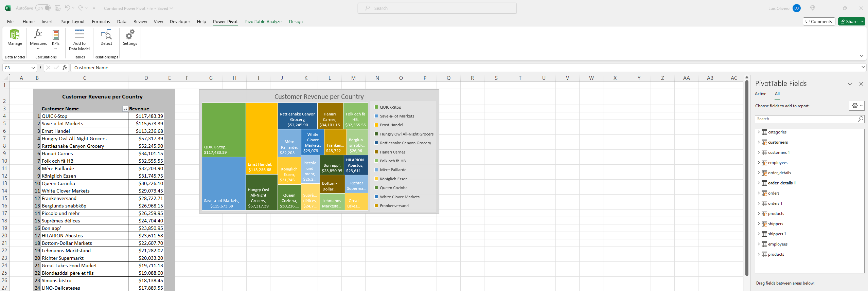Open the Manage Data Model window
868x291 pixels.
[x=15, y=37]
